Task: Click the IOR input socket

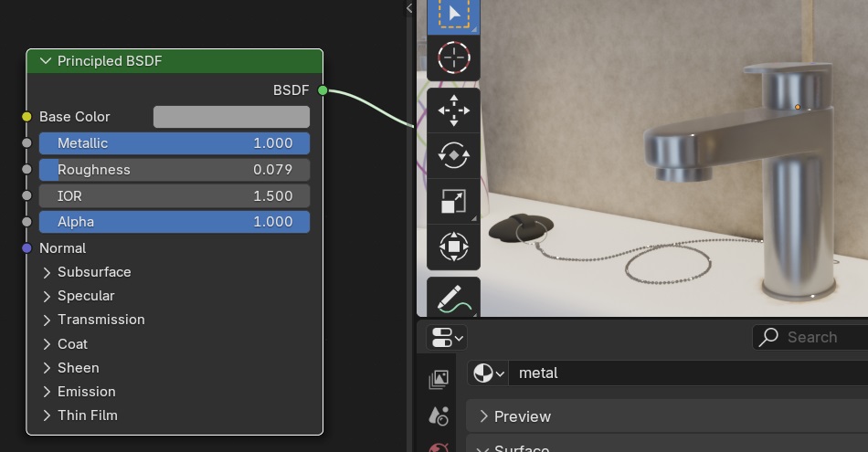Action: (26, 195)
